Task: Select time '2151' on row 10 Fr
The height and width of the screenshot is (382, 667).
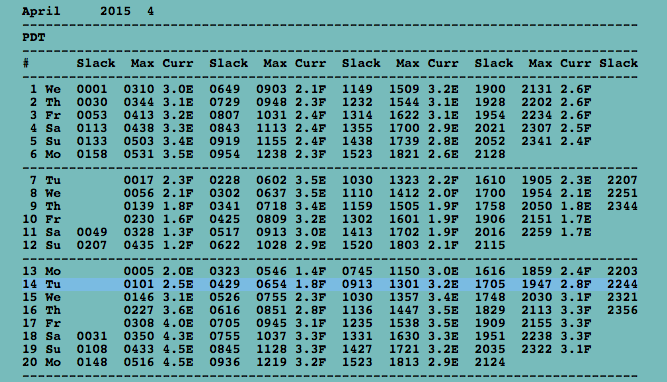Action: point(537,220)
